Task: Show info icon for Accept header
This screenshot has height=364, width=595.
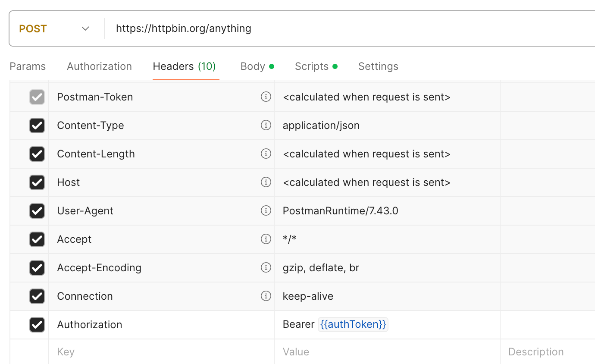Action: point(266,239)
